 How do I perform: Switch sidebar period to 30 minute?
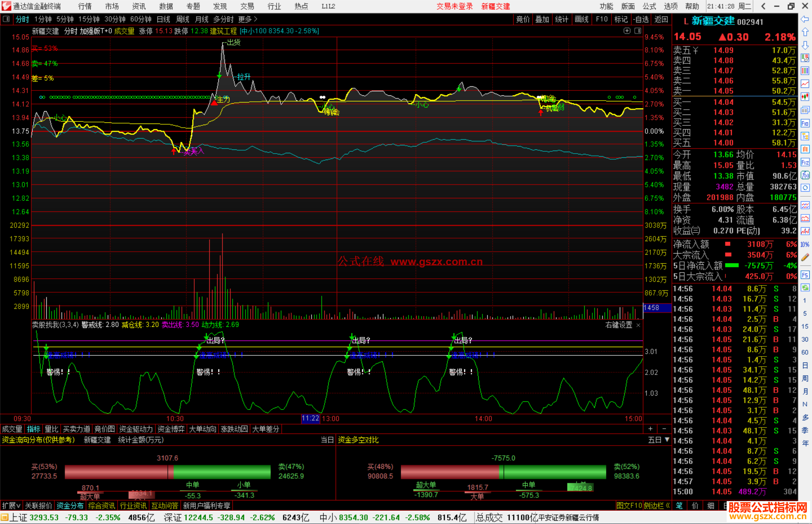805,339
